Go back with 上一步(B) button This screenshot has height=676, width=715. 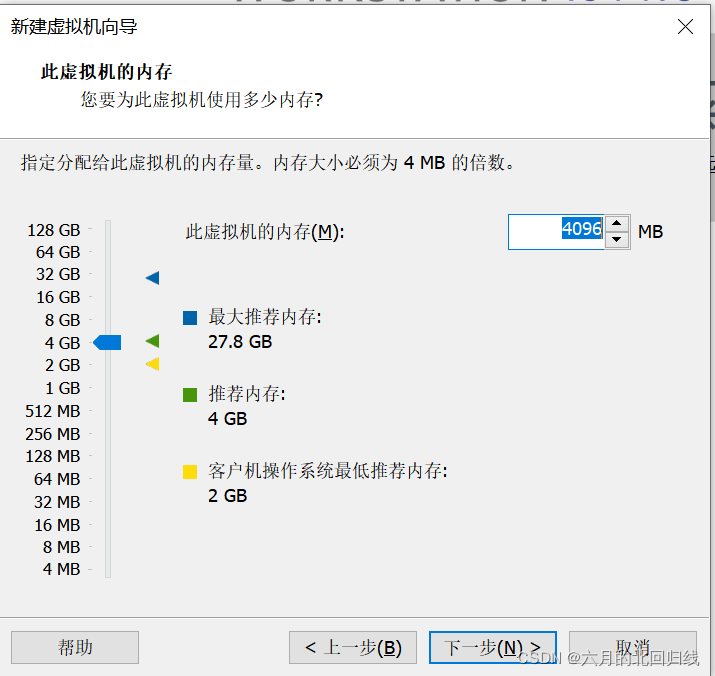click(353, 647)
